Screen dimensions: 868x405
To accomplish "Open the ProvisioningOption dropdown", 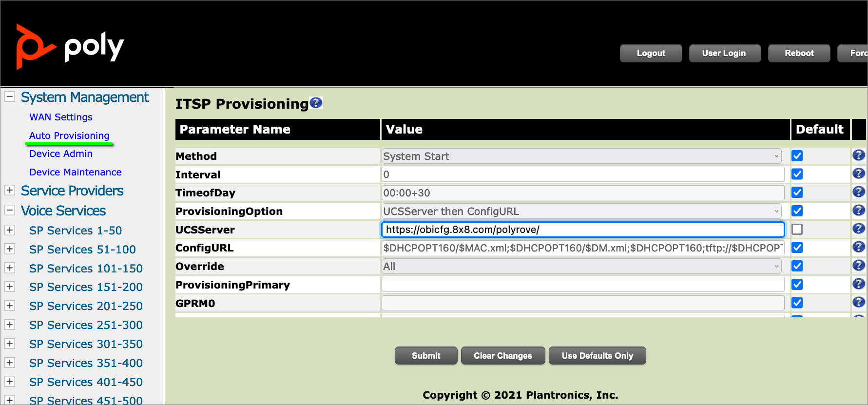I will click(581, 211).
